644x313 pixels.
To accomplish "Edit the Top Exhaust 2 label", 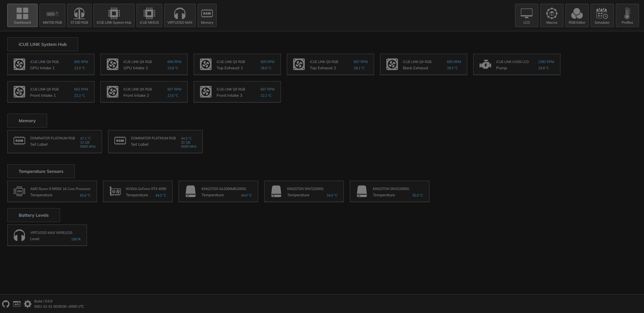I will click(323, 68).
